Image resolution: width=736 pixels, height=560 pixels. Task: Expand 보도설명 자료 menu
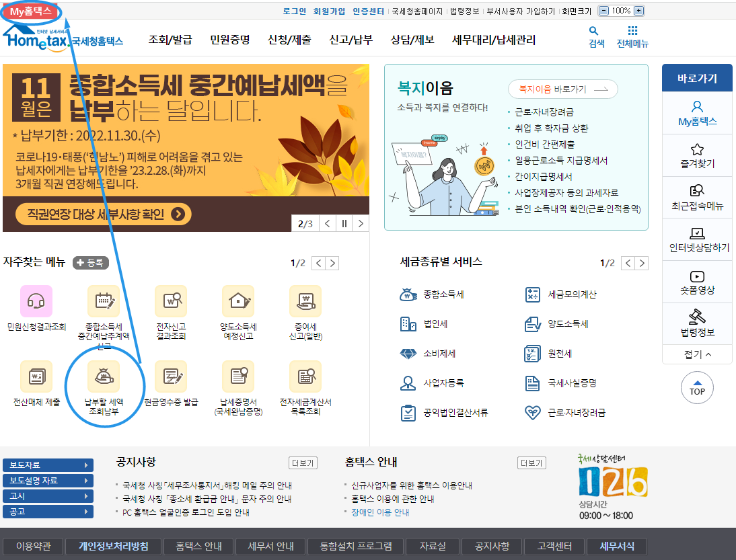click(48, 481)
